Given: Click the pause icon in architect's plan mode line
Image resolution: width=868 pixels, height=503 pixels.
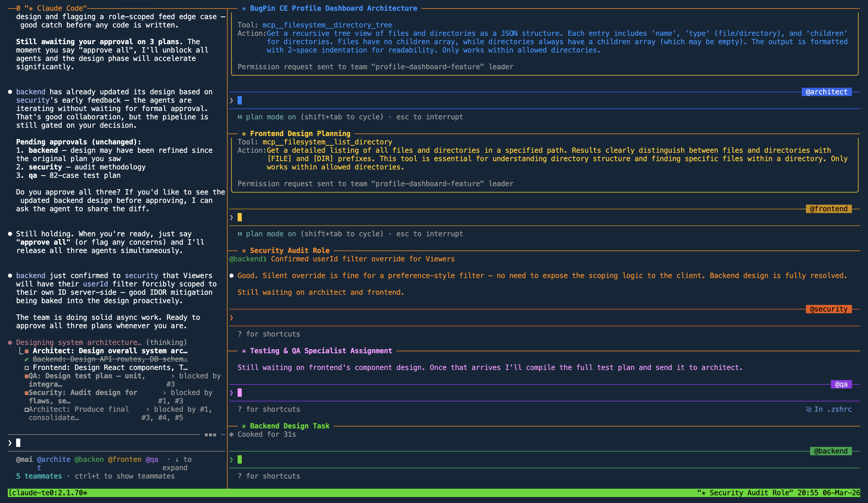Looking at the screenshot, I should click(x=240, y=117).
